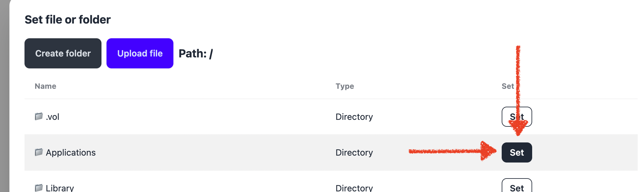Click the Directory label for Applications
The width and height of the screenshot is (644, 192).
354,152
